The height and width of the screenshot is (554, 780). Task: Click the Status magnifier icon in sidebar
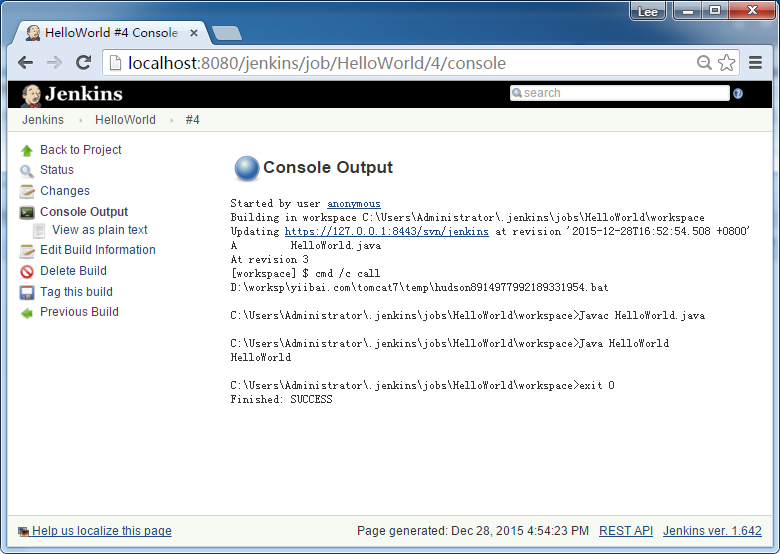(27, 171)
